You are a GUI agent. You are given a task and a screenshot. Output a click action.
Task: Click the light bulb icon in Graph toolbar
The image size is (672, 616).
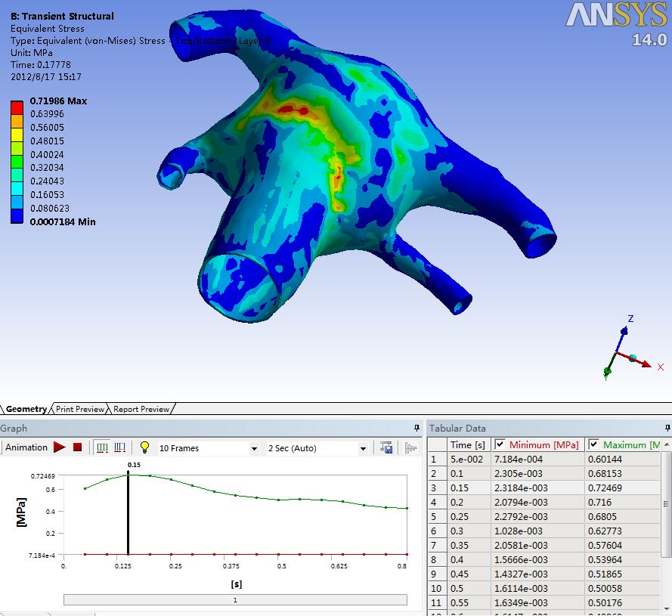click(x=144, y=447)
